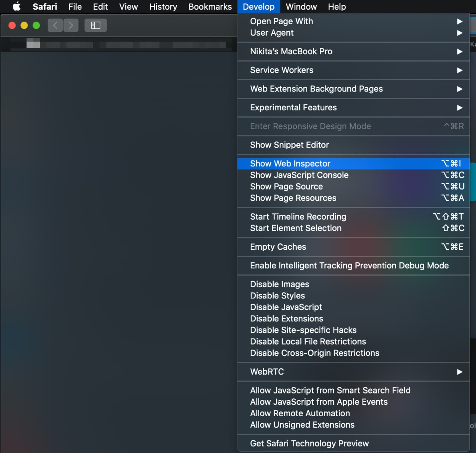Open the History menu
The image size is (476, 453).
point(163,7)
